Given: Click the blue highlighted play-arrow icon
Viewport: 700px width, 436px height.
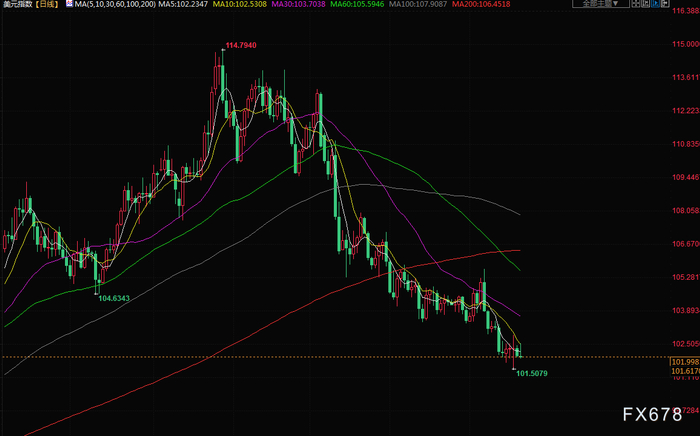Looking at the screenshot, I should coord(655,4).
